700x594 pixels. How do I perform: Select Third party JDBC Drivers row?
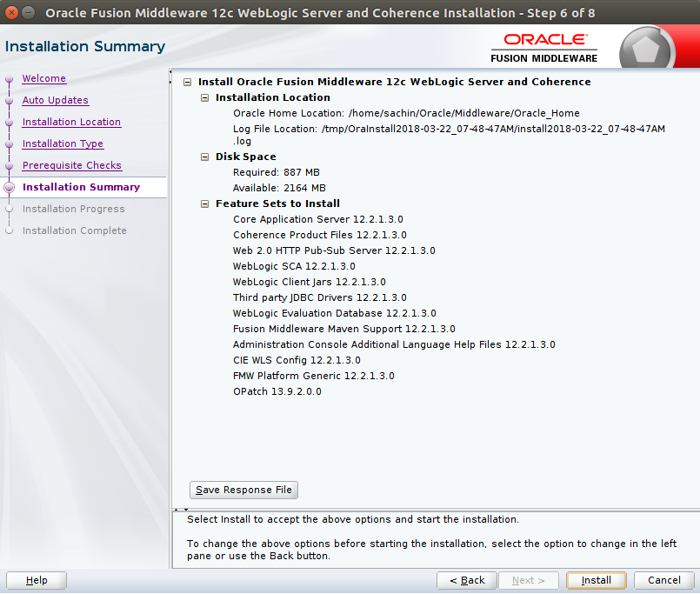pos(320,297)
